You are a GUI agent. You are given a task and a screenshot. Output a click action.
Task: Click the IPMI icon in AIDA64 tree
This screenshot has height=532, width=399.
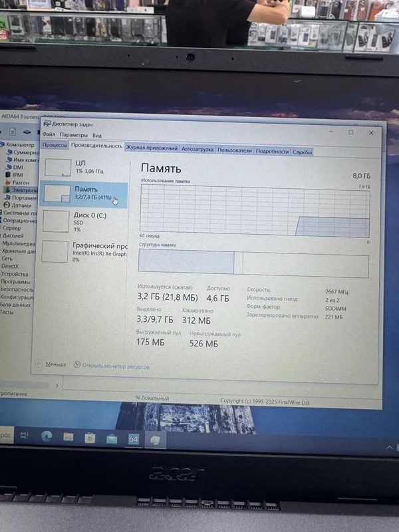8,175
